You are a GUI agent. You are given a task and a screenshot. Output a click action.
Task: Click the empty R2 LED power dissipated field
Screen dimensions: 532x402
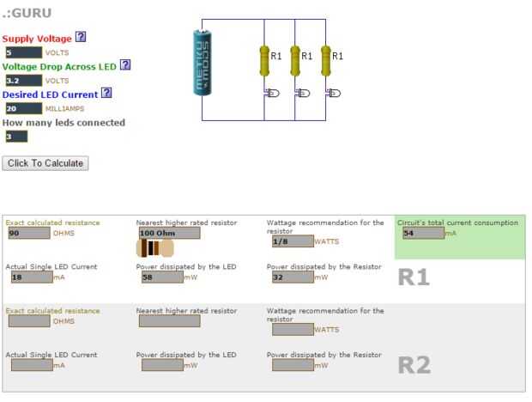tap(162, 365)
